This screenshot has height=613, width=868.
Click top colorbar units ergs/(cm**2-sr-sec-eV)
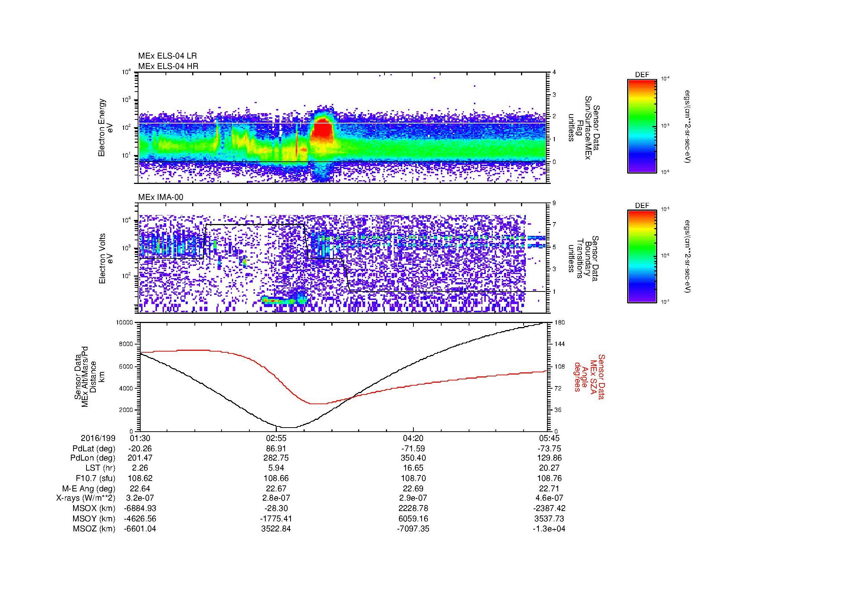[688, 126]
